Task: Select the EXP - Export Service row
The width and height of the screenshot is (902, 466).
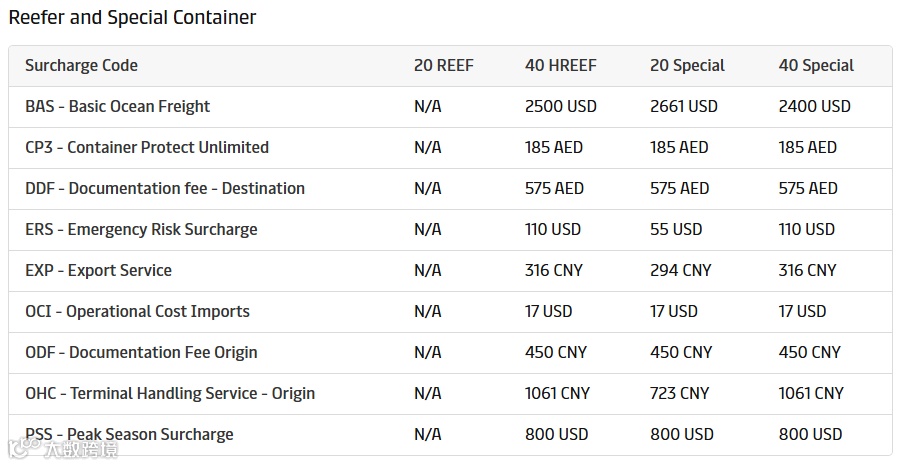Action: click(x=98, y=271)
